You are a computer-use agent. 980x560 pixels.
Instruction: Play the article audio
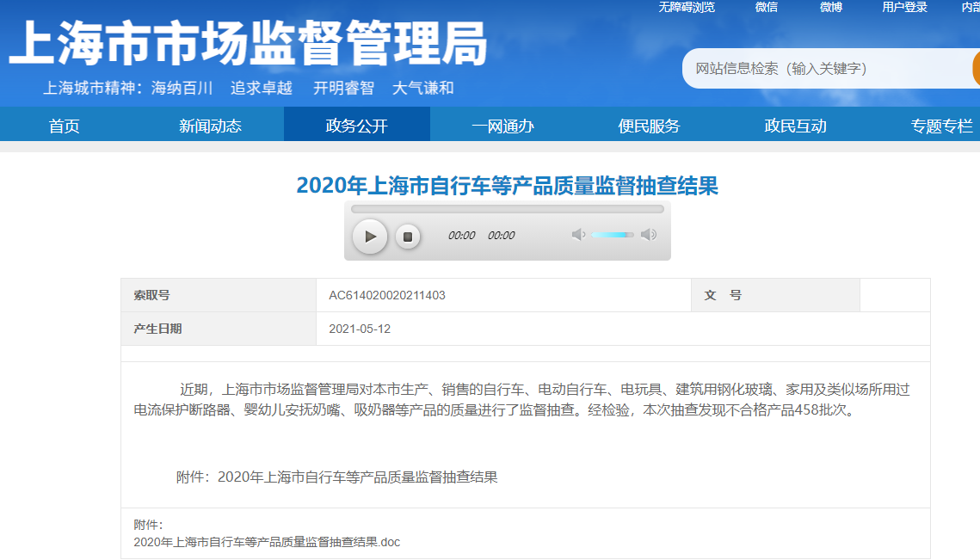[x=370, y=237]
